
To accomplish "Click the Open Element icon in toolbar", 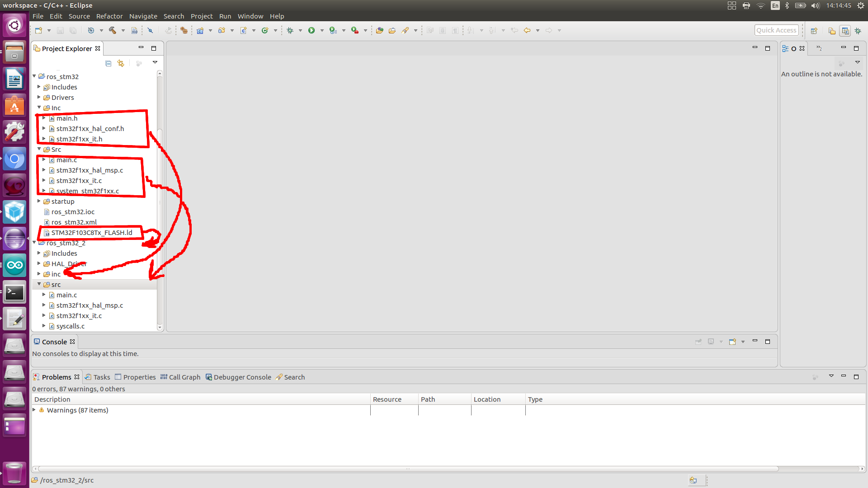I will pos(380,30).
